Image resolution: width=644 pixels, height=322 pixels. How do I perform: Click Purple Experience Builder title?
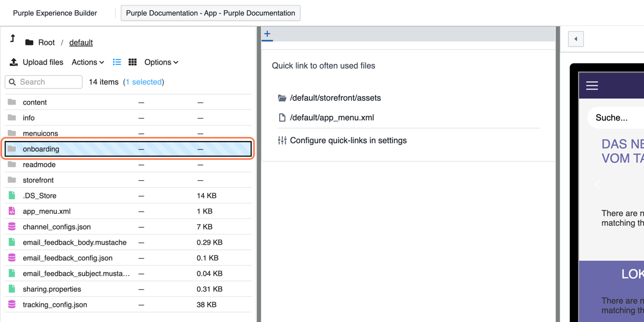[x=55, y=13]
